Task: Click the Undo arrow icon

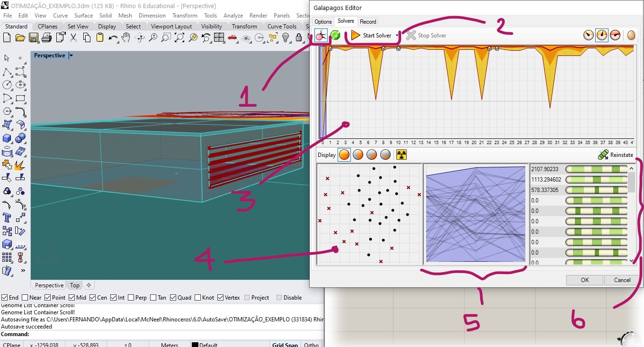Action: point(113,38)
